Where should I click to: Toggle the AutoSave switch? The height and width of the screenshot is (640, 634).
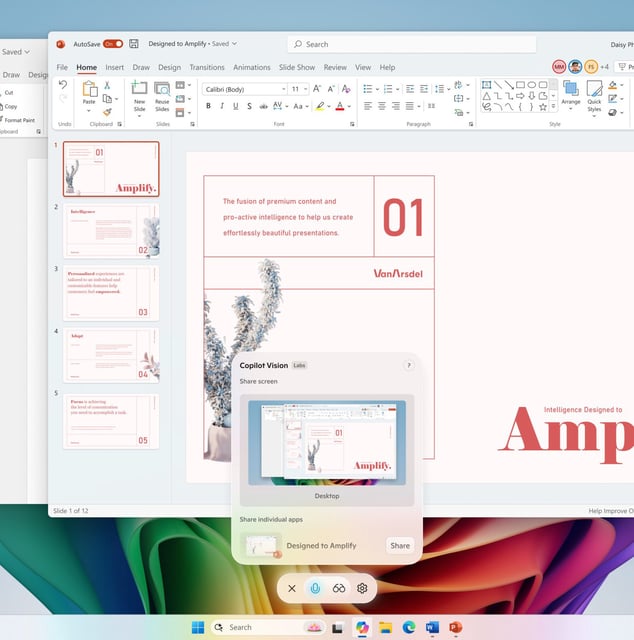coord(113,44)
